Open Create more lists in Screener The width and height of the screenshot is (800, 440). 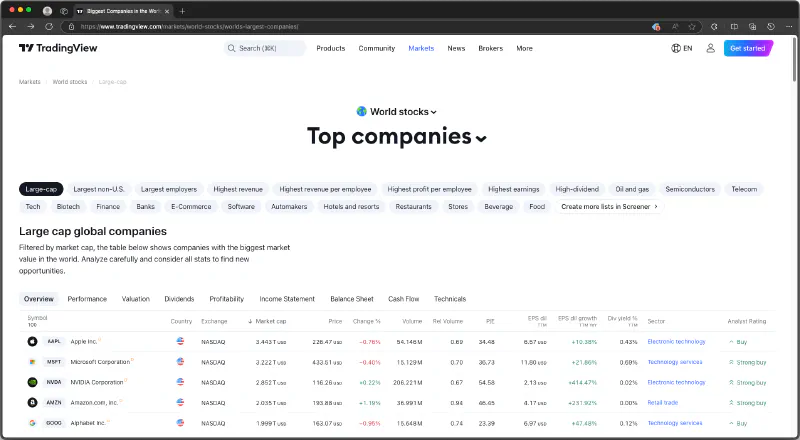609,207
